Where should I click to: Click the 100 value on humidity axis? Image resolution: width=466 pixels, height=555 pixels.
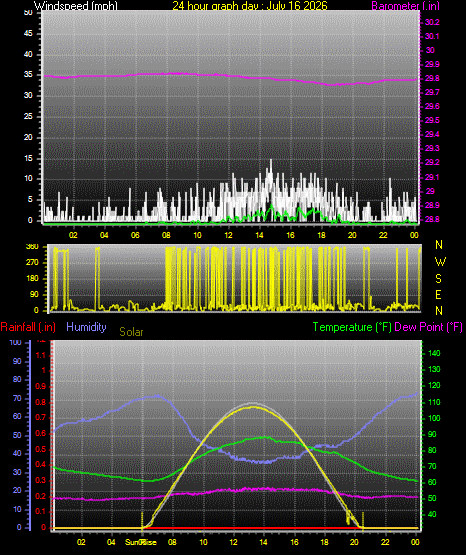tap(15, 342)
